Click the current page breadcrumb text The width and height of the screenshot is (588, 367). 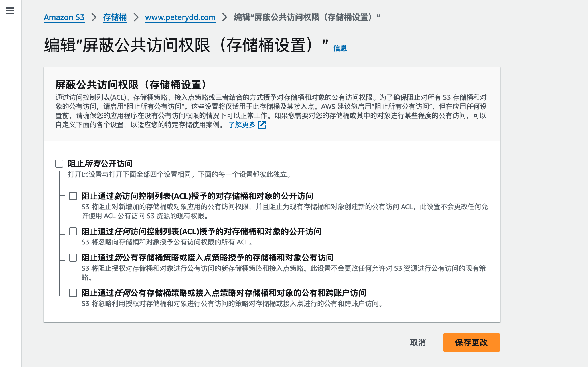[x=307, y=17]
